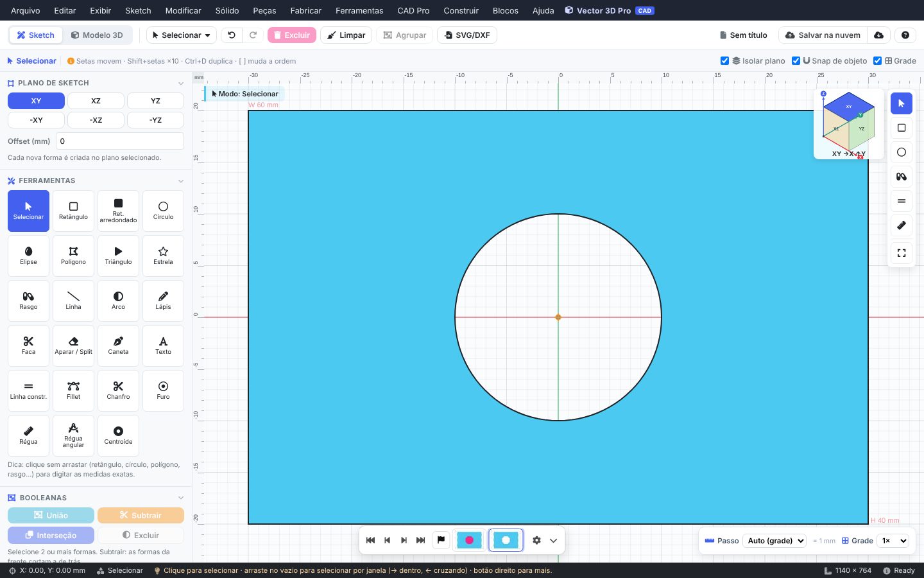Viewport: 924px width, 578px height.
Task: Choose the Furo hole tool
Action: tap(163, 390)
